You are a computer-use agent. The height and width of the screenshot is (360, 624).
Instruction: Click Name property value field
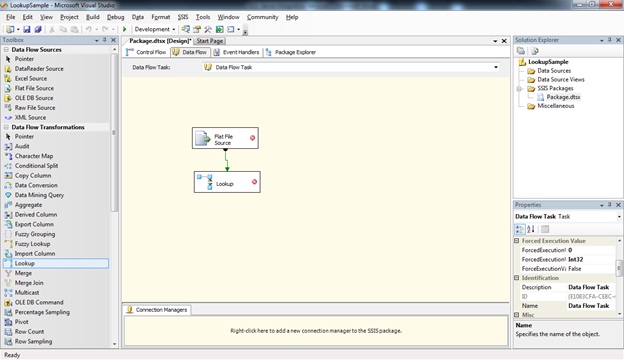point(591,306)
